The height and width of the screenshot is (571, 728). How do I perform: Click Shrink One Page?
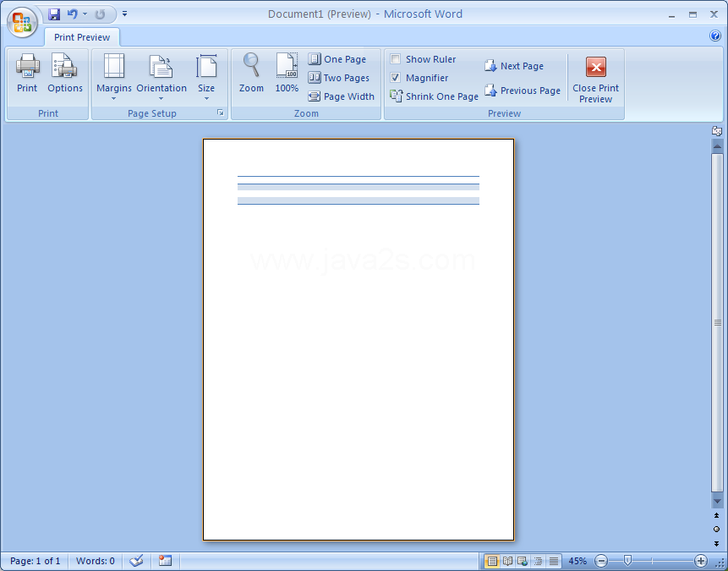coord(434,96)
